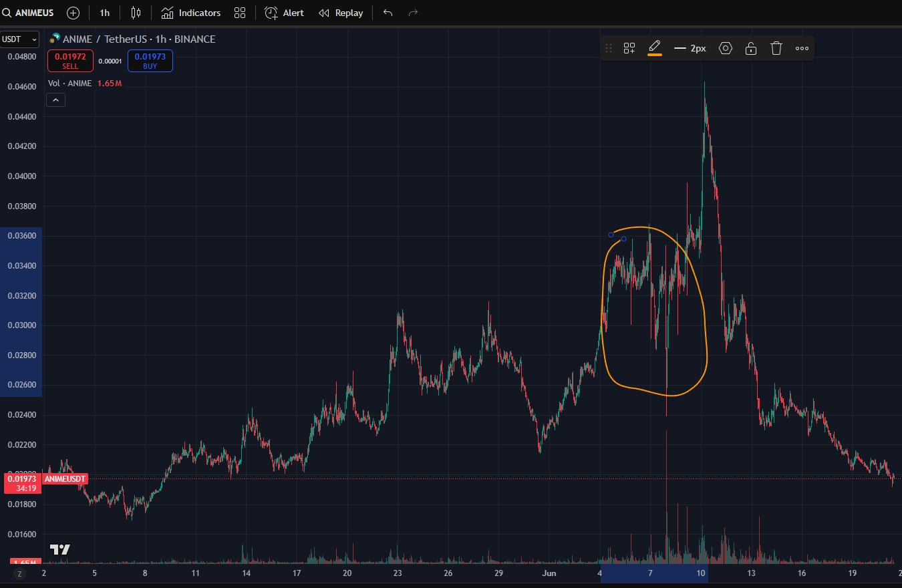
Task: Click the 19 date on the time axis
Action: [853, 573]
